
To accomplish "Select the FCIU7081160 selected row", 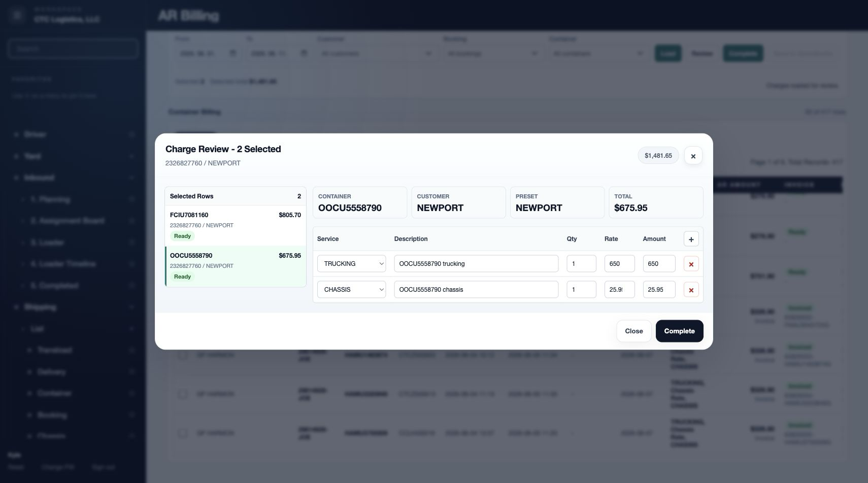I will click(236, 226).
